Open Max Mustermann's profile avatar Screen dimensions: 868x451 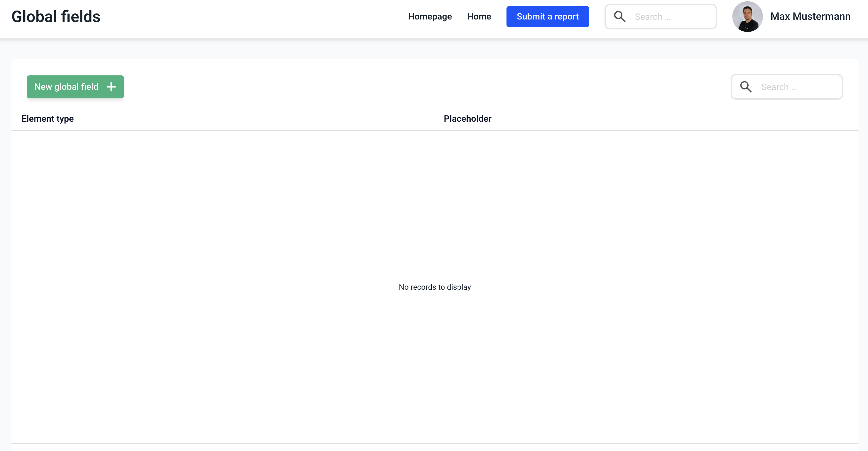[747, 17]
